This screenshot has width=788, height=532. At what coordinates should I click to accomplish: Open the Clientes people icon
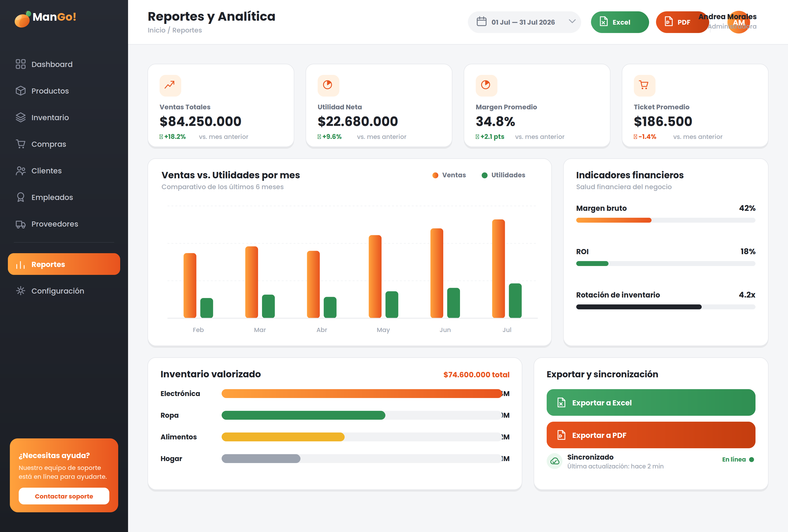[21, 170]
